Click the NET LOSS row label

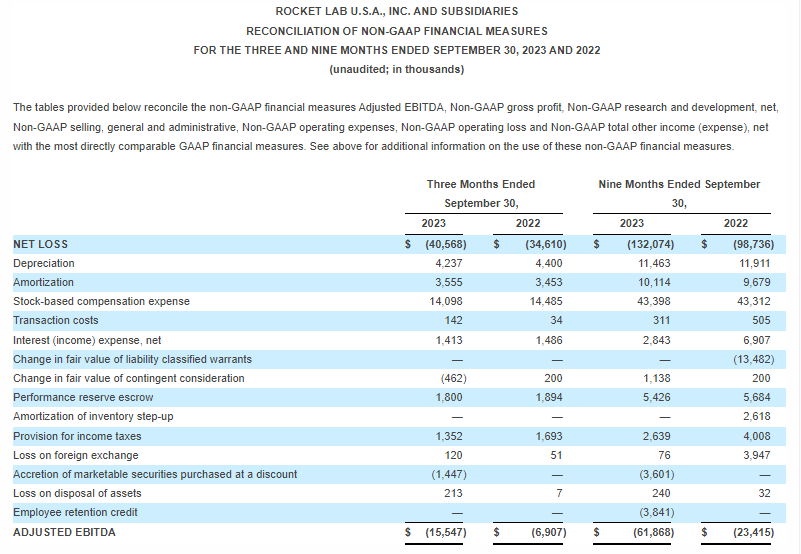(41, 244)
